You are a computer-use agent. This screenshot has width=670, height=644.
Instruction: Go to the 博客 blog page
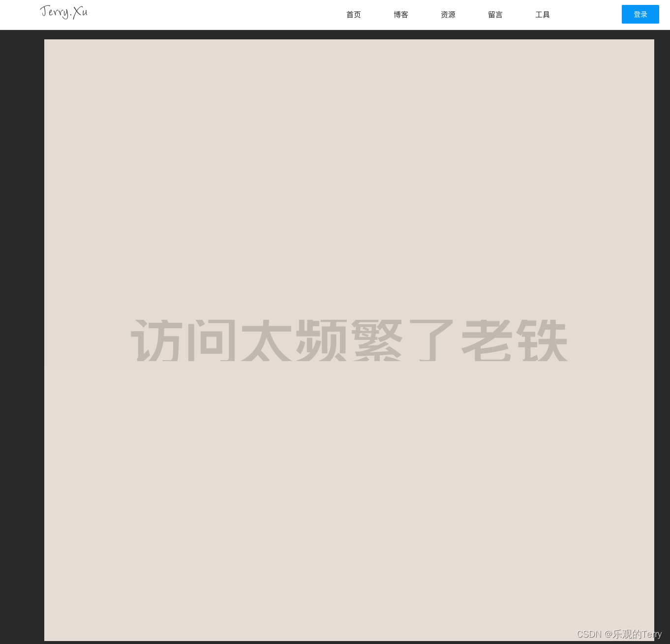[401, 15]
